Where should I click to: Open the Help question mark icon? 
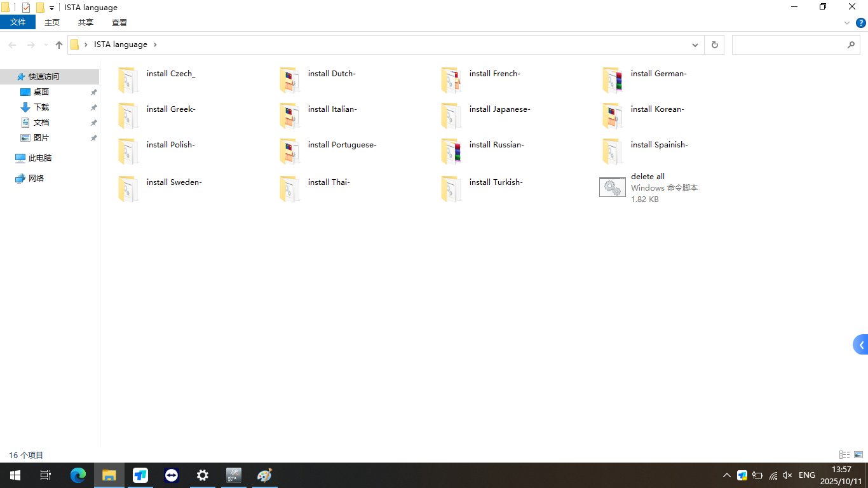click(861, 23)
